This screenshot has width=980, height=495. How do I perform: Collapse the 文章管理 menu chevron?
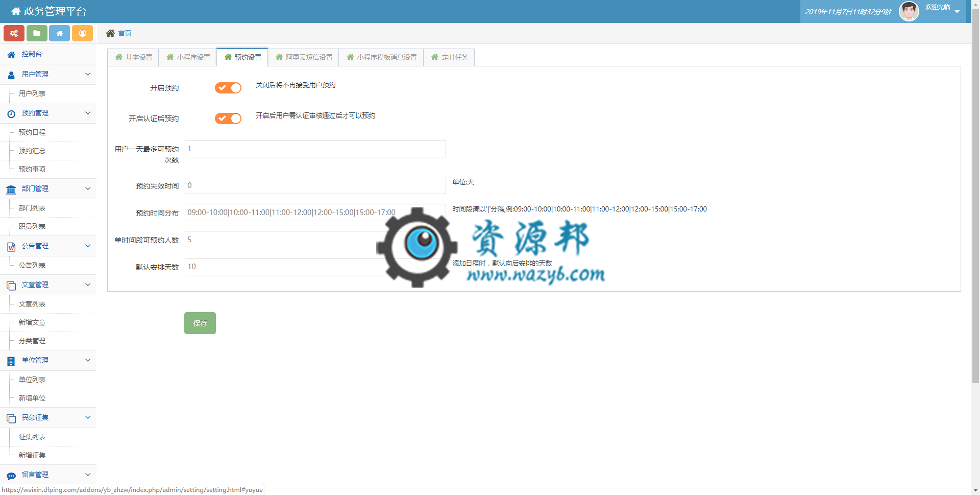pos(88,285)
